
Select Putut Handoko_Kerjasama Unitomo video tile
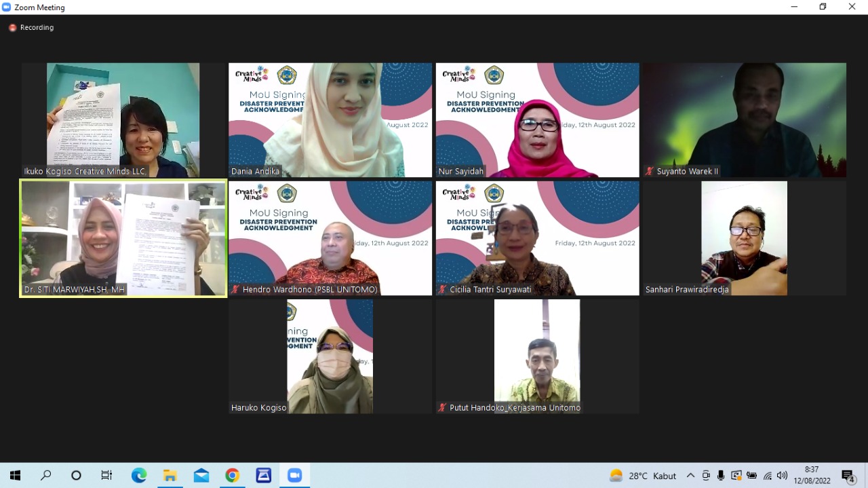(x=538, y=356)
